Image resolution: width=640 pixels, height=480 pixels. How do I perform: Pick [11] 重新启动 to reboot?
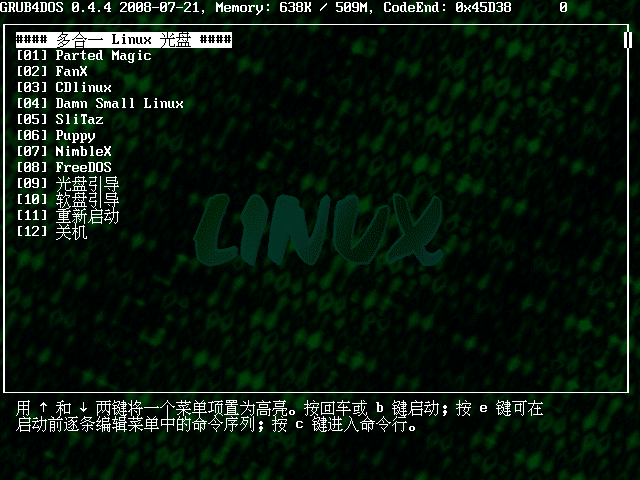[68, 216]
